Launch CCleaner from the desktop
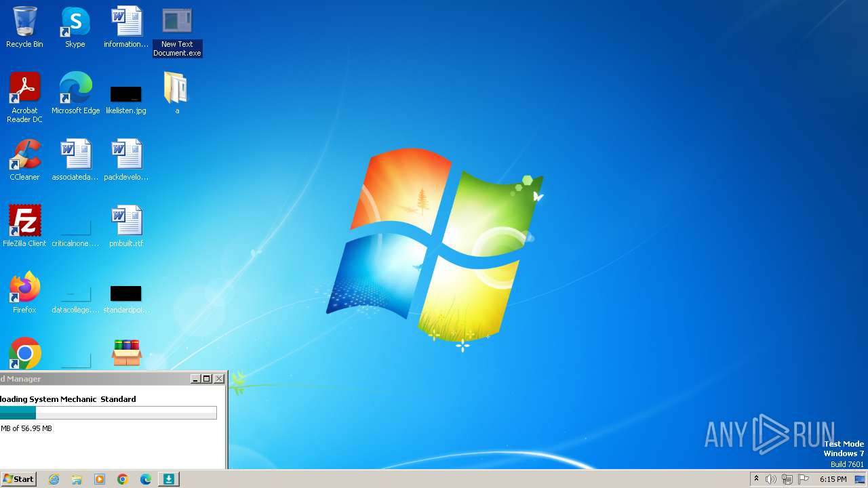This screenshot has height=488, width=868. [x=24, y=160]
